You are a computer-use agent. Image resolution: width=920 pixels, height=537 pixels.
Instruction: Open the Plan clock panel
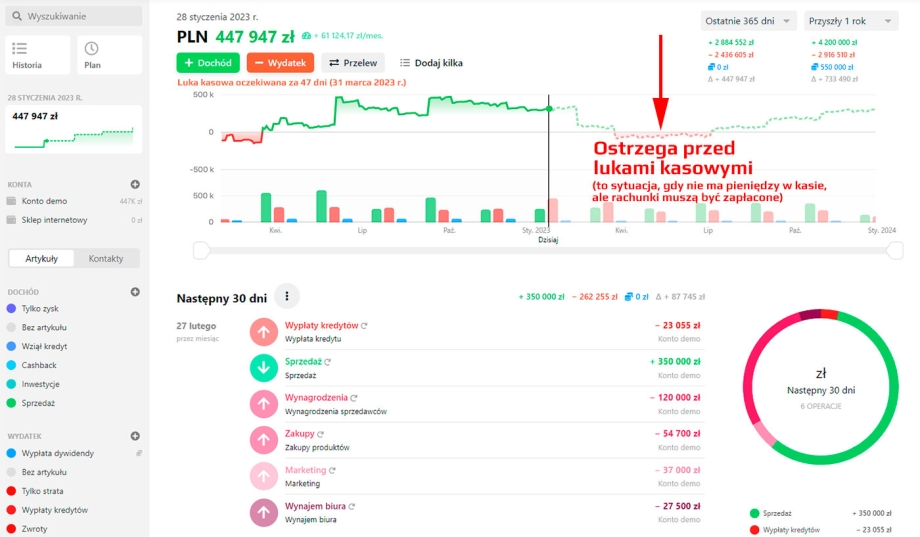tap(107, 55)
